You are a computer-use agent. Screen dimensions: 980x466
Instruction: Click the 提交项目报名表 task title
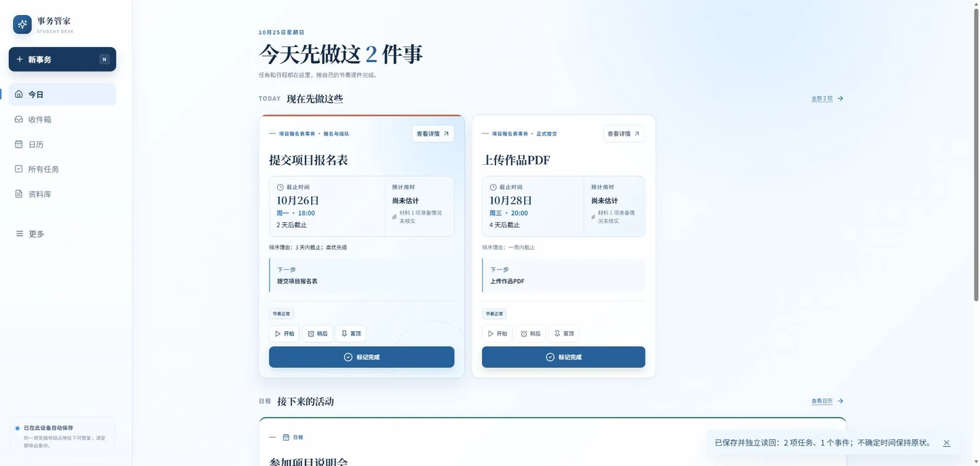[x=308, y=160]
